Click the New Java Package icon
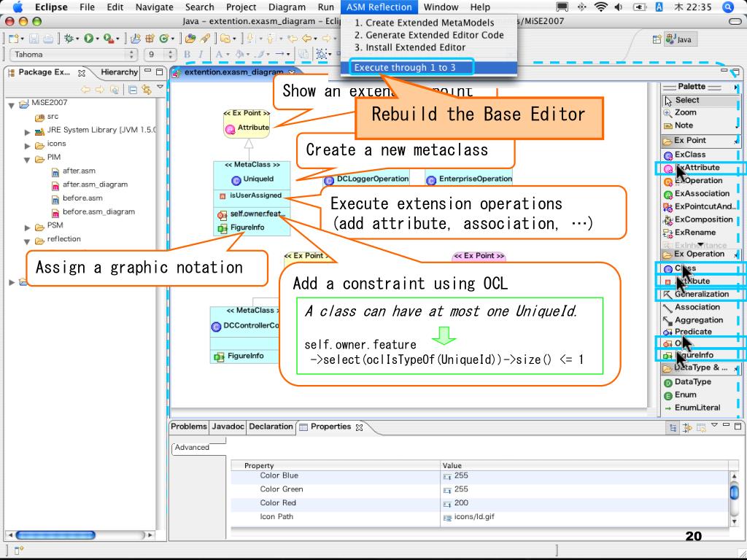This screenshot has height=560, width=747. [150, 39]
